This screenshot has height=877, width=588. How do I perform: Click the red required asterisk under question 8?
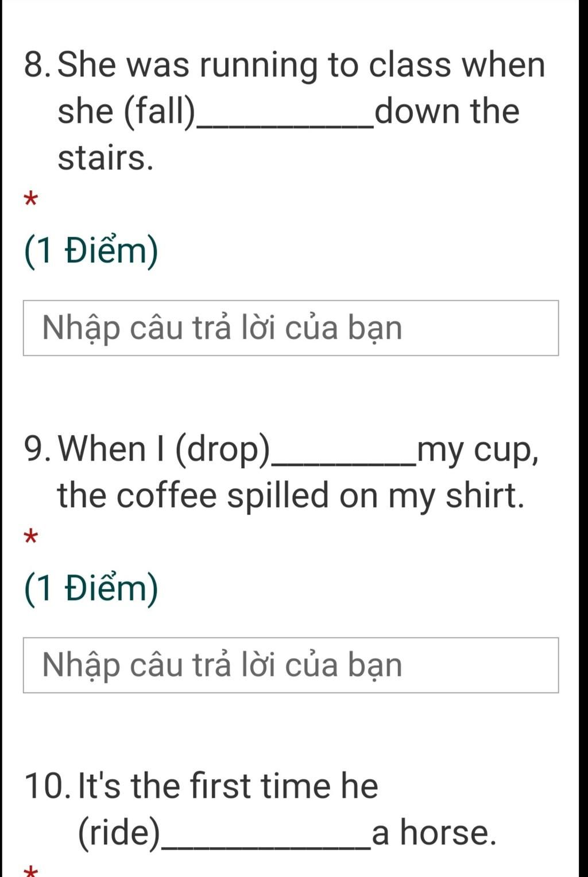30,201
